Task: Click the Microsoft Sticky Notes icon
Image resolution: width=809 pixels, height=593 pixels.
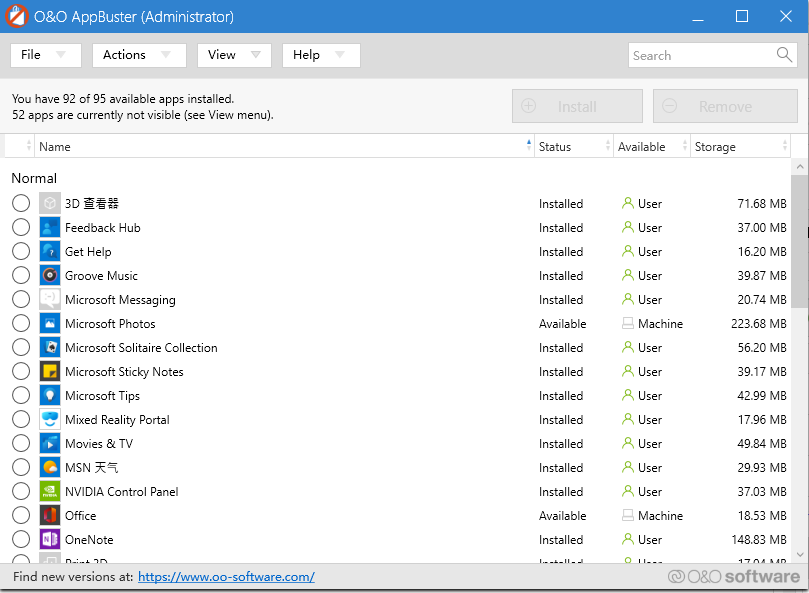Action: tap(50, 372)
